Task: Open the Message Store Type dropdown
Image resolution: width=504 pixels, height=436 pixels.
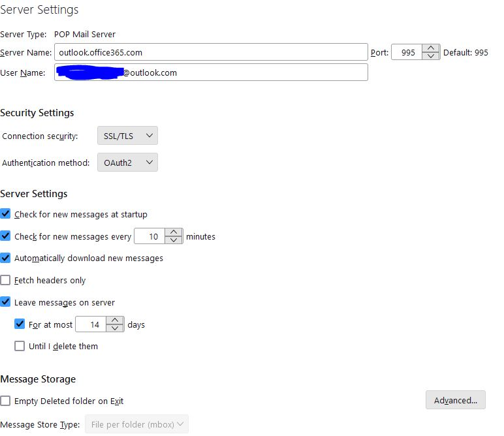Action: (136, 424)
